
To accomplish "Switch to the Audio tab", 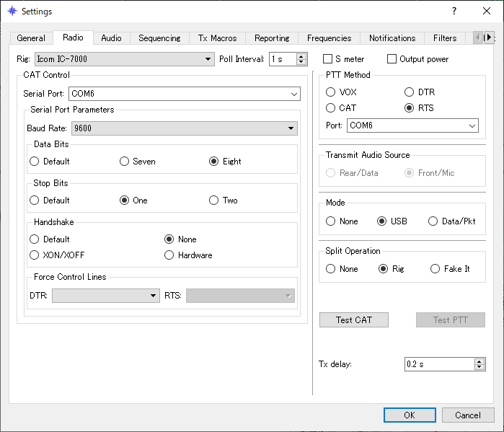I will point(111,38).
